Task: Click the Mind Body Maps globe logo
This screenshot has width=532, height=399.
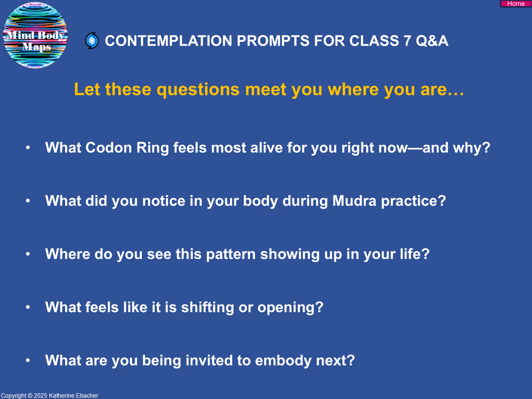Action: (x=35, y=35)
